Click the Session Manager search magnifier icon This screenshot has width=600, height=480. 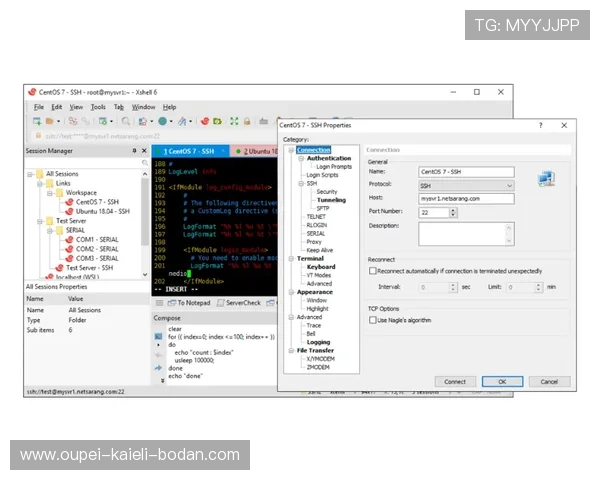point(145,163)
